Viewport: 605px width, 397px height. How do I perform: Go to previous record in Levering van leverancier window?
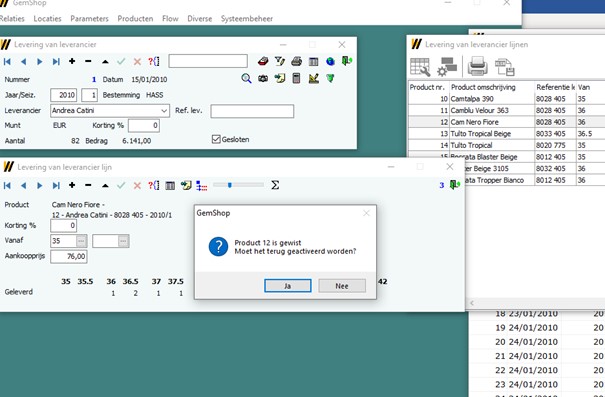24,62
